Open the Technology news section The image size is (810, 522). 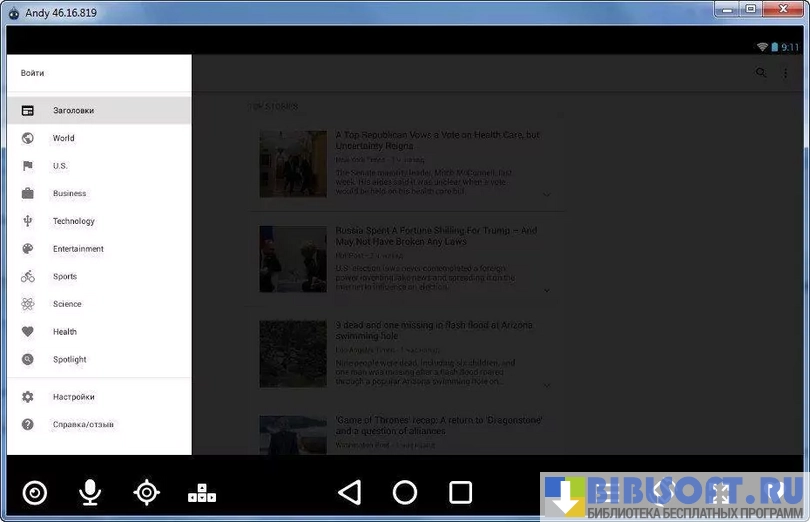(74, 221)
